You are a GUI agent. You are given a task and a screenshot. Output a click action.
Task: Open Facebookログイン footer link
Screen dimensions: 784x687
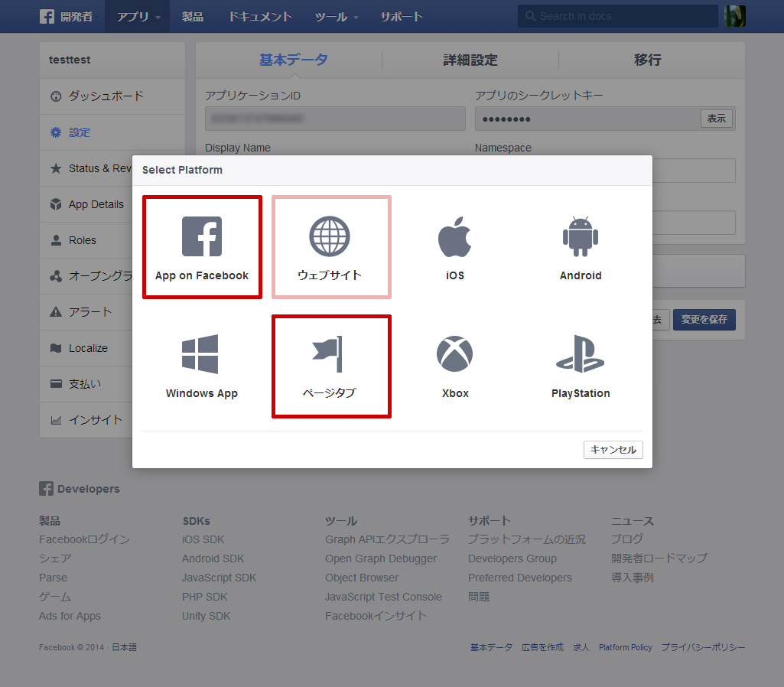coord(84,539)
